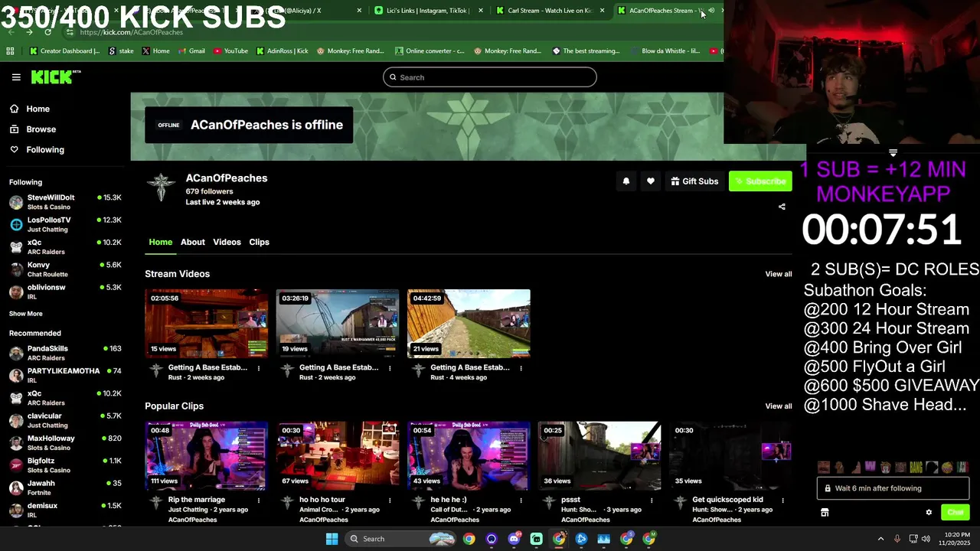The height and width of the screenshot is (551, 980).
Task: Focus the Kick search field
Action: (x=490, y=77)
